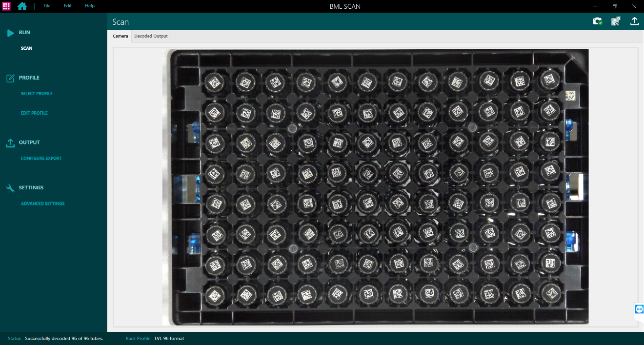Select the SETTINGS section heading
Screen dimensions: 644x345
point(31,188)
